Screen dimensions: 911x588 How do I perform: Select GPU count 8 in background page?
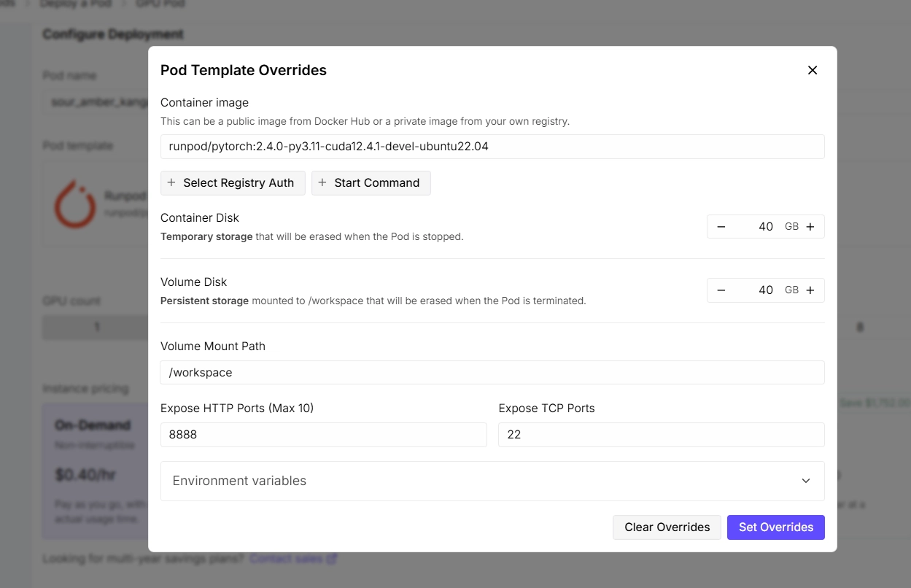point(860,328)
